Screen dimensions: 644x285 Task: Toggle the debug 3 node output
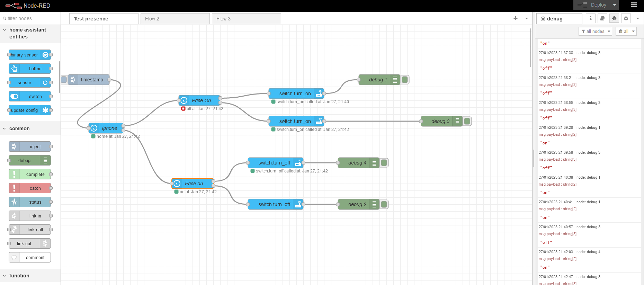pyautogui.click(x=467, y=121)
